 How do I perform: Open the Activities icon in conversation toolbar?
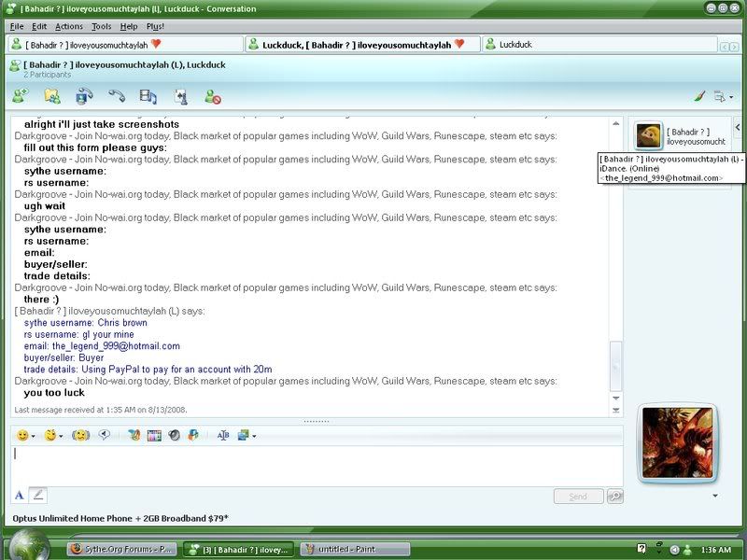148,96
